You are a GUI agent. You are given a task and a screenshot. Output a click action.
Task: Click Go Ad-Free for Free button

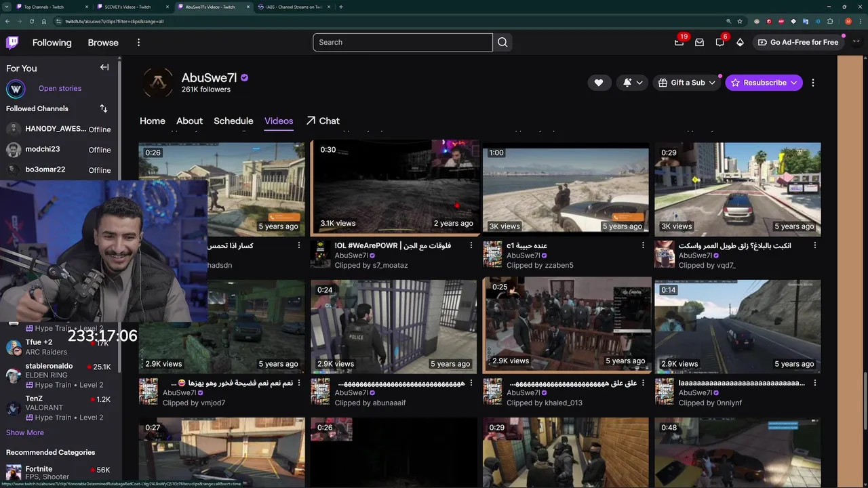(x=798, y=42)
